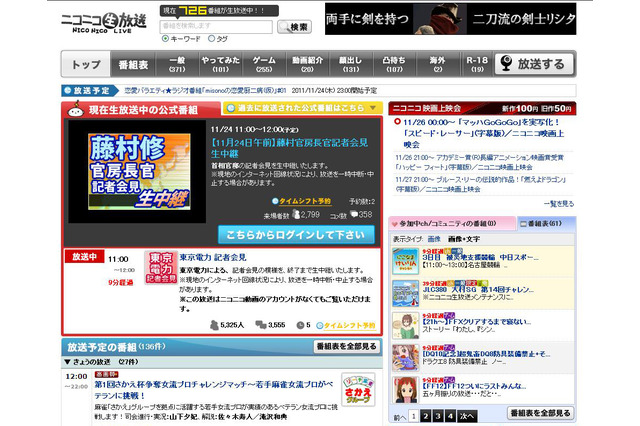Viewport: 640px width, 426px height.
Task: Click the Nico Nico Live logo
Action: click(104, 23)
